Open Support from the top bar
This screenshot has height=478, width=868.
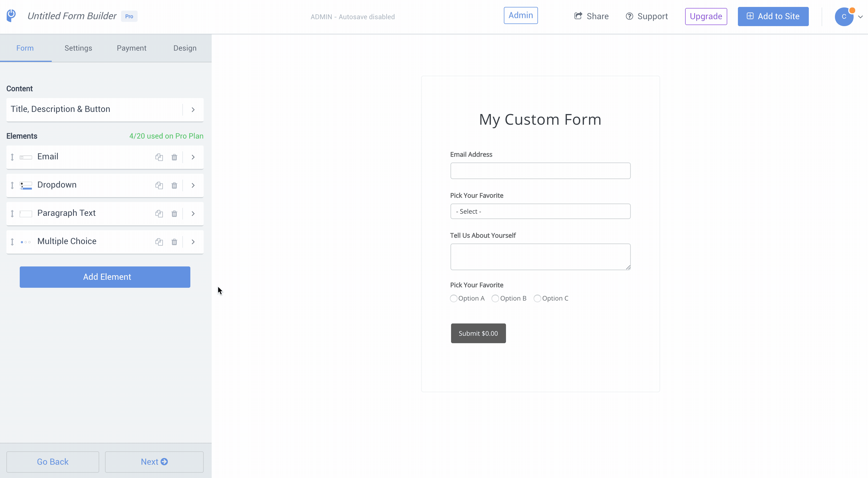coord(646,16)
